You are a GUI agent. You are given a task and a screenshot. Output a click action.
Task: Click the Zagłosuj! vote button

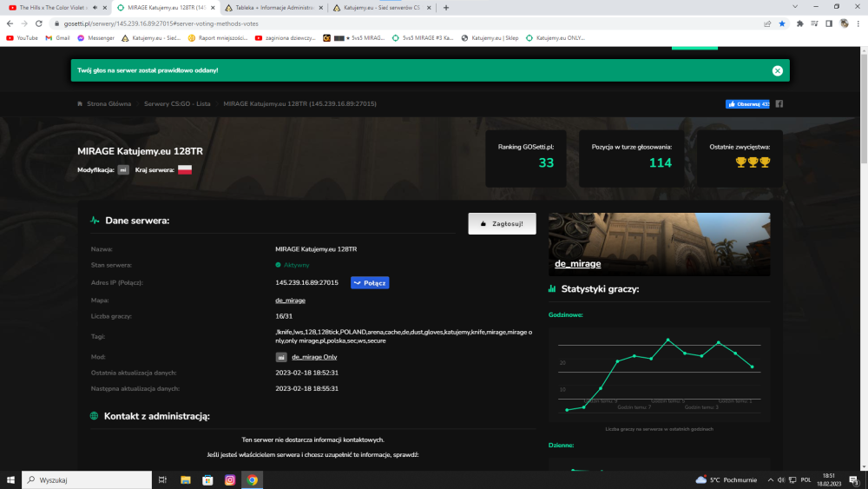pos(502,224)
